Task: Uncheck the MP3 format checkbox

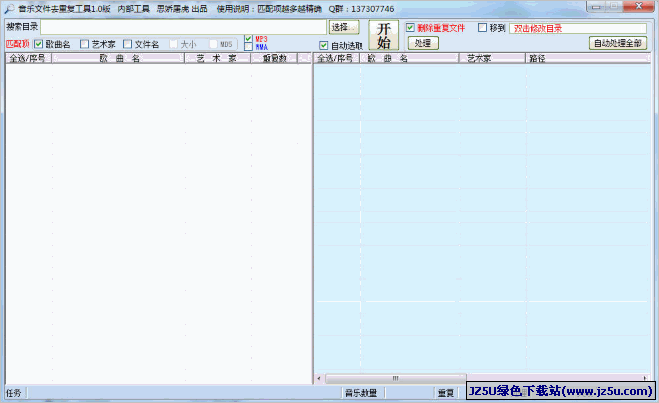Action: point(248,39)
